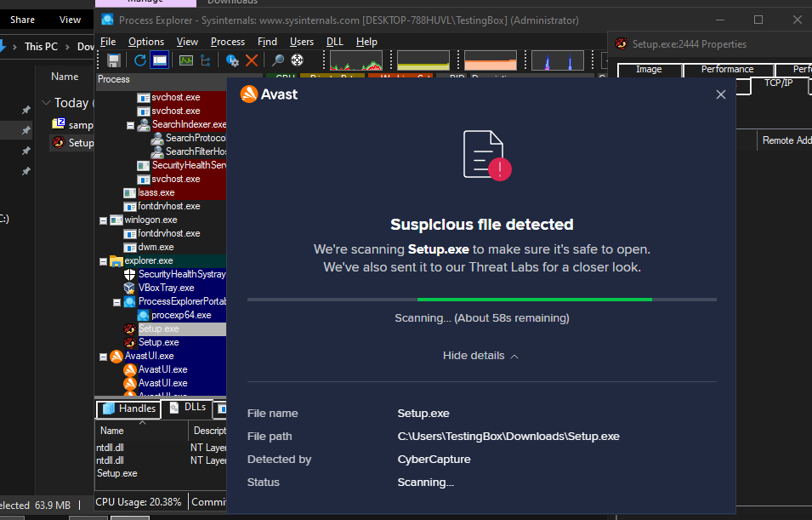Image resolution: width=812 pixels, height=520 pixels.
Task: Click the Avast logo in the dialog header
Action: tap(269, 94)
